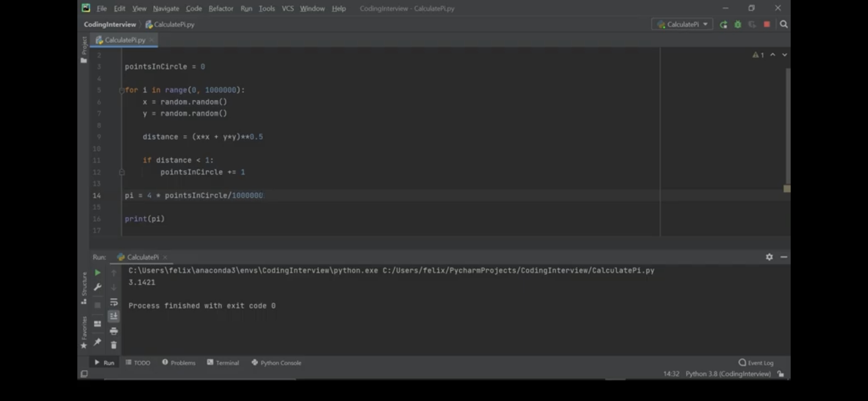The width and height of the screenshot is (868, 401).
Task: Click fold end marker on line 12
Action: tap(122, 172)
